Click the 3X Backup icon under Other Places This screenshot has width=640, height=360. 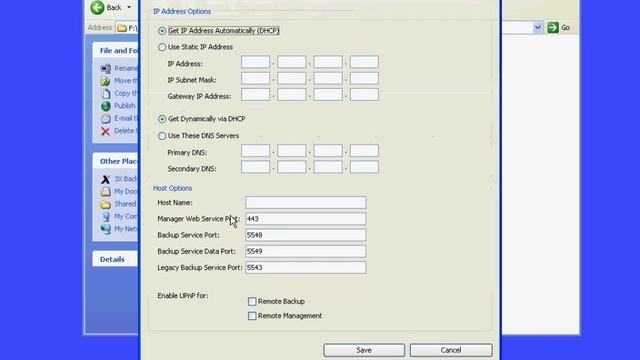[x=105, y=179]
